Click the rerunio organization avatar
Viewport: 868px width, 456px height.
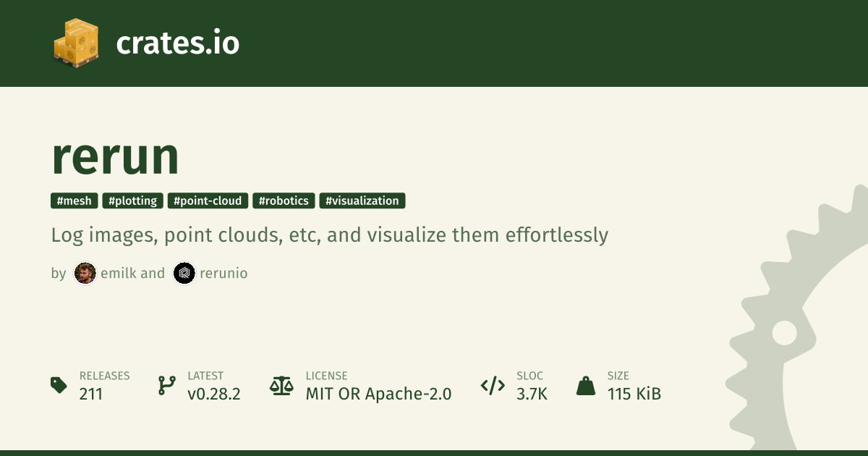coord(184,274)
